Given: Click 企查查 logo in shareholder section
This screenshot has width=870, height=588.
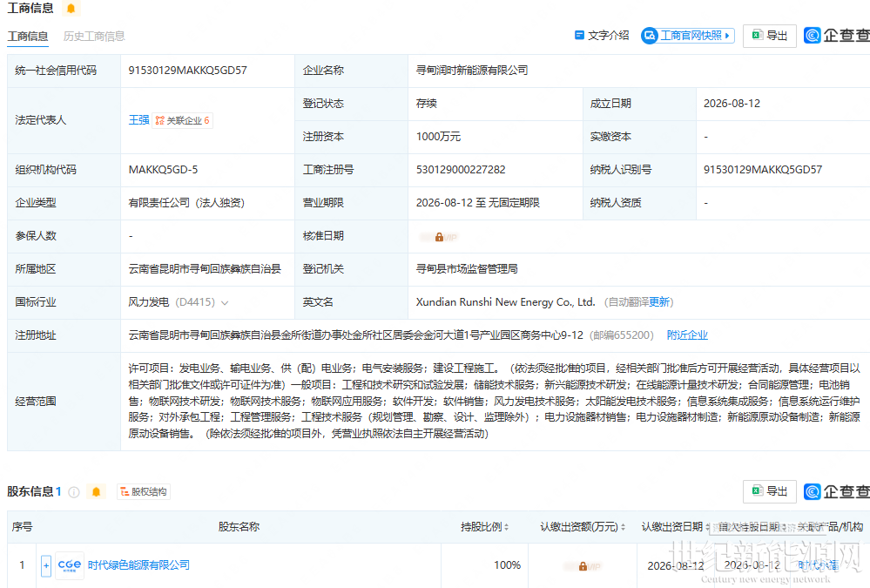Looking at the screenshot, I should coord(837,491).
